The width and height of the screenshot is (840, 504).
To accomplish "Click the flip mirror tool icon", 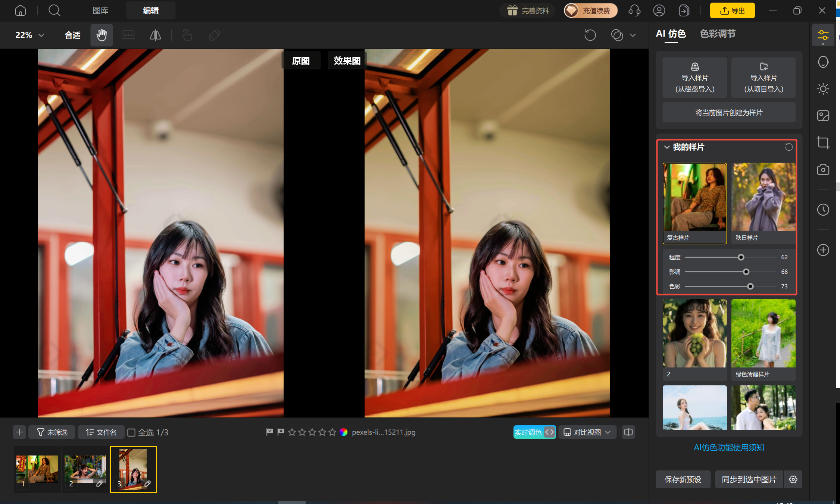I will [155, 35].
